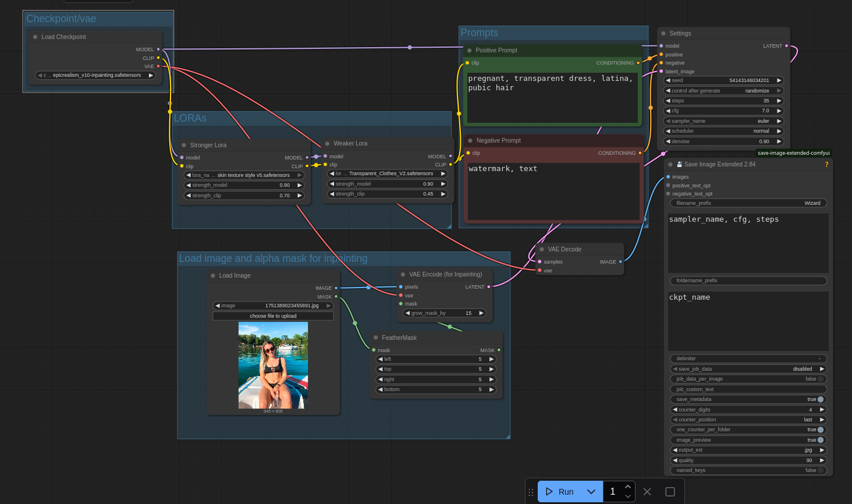
Task: Click the VAE Decode IMAGE output slot
Action: 620,262
